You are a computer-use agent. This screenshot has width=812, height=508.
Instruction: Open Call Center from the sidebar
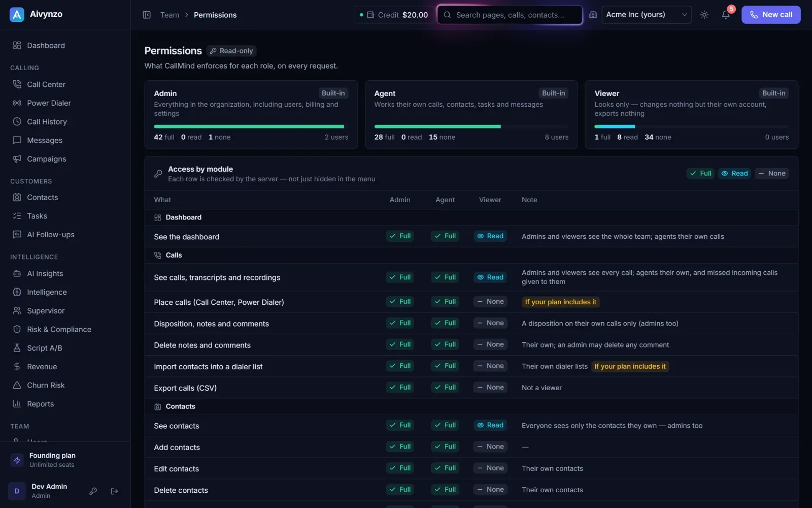pyautogui.click(x=65, y=84)
